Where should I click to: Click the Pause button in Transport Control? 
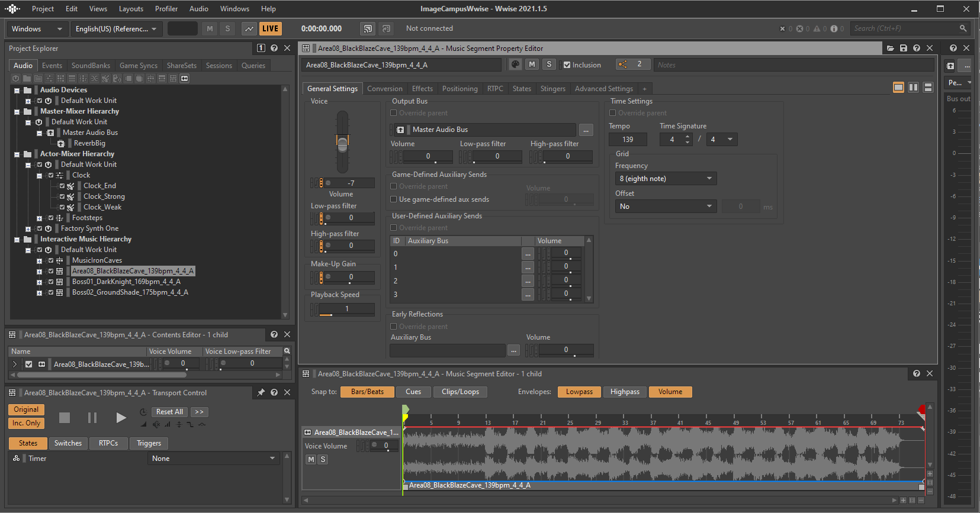tap(92, 418)
